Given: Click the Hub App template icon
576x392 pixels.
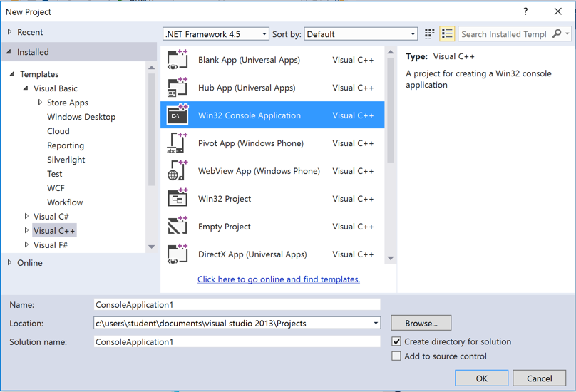Looking at the screenshot, I should (178, 88).
